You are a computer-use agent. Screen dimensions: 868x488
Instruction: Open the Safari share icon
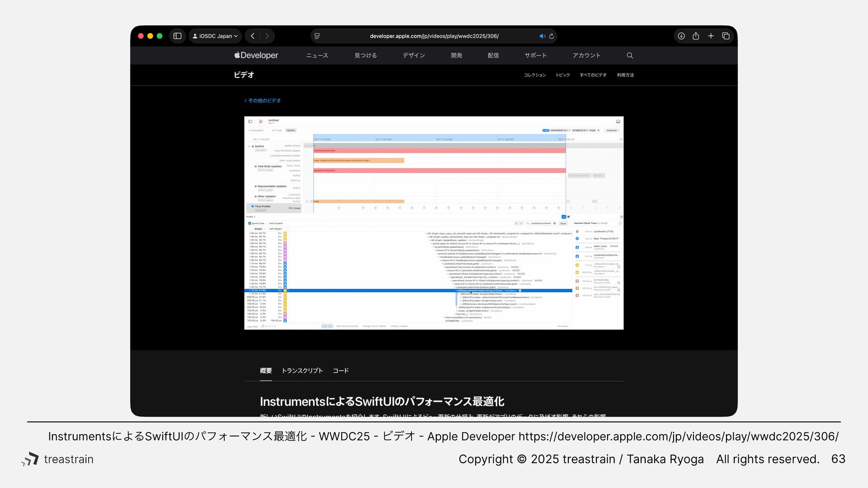point(696,36)
